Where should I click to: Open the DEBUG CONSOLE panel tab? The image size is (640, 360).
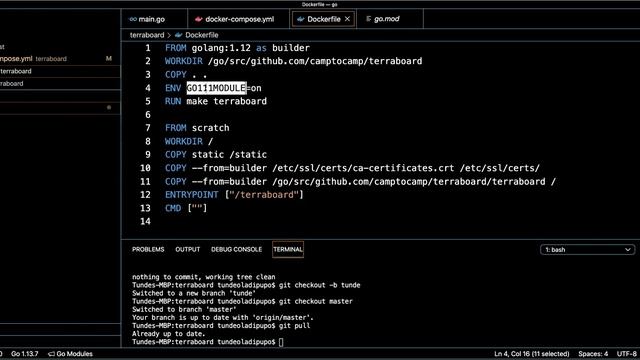pyautogui.click(x=236, y=249)
